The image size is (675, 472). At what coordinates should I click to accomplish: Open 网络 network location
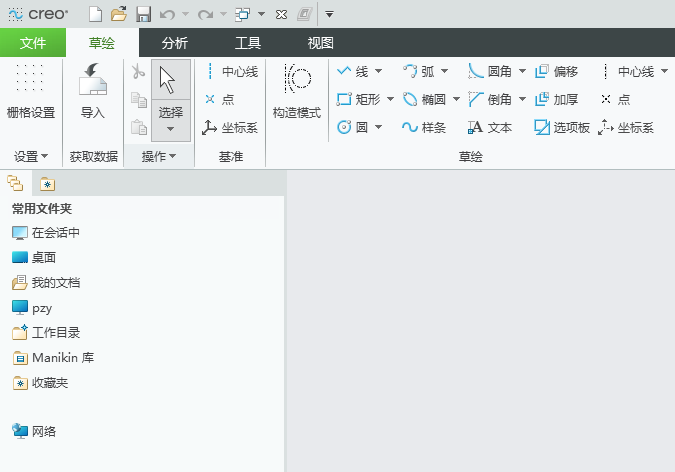coord(34,431)
